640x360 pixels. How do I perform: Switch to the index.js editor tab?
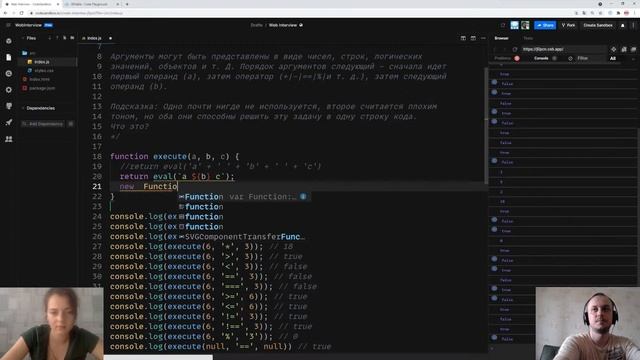(x=94, y=38)
